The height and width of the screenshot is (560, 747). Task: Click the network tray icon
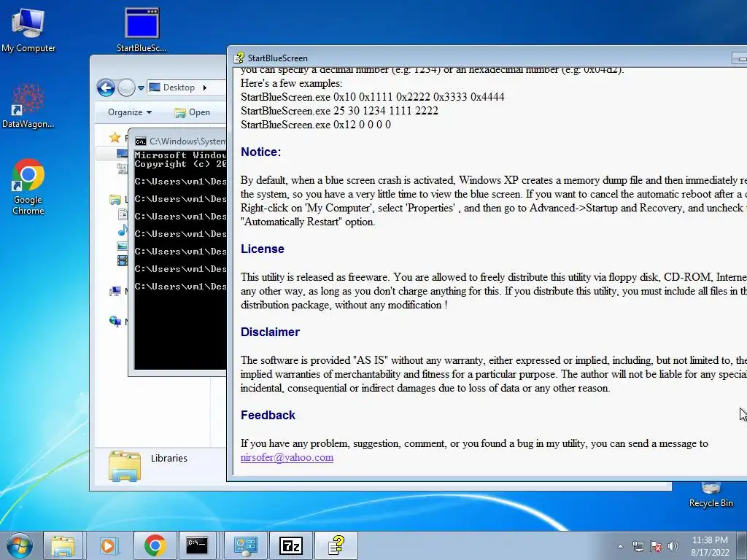tap(638, 546)
